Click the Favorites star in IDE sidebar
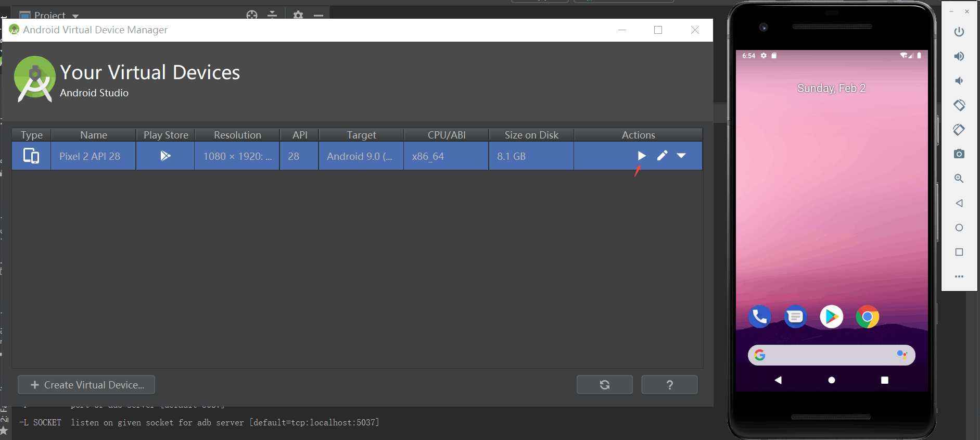 pyautogui.click(x=4, y=431)
